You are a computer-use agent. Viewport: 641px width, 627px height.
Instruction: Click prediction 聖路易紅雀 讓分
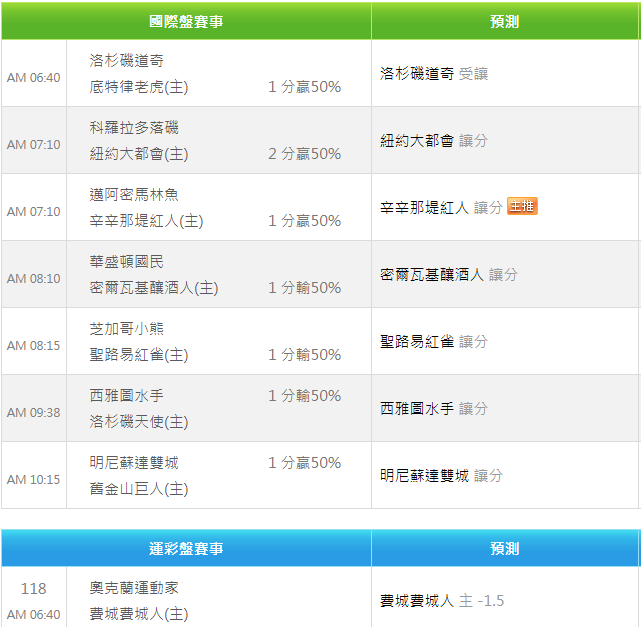coord(434,342)
